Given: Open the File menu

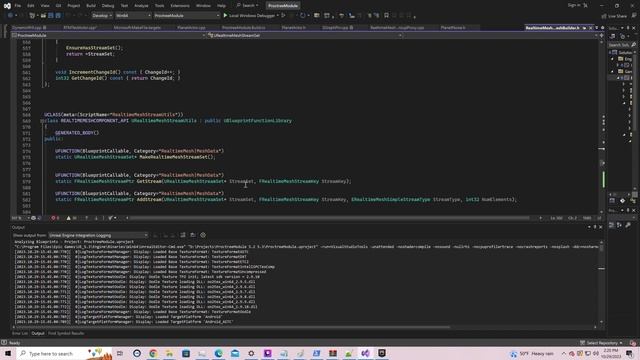Looking at the screenshot, I should click(18, 6).
